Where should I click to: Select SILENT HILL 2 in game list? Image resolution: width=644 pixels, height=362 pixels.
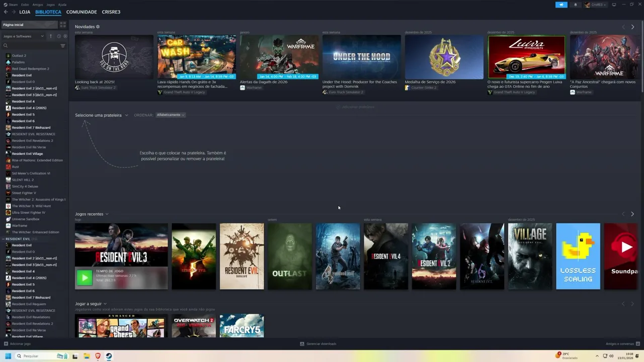point(23,179)
